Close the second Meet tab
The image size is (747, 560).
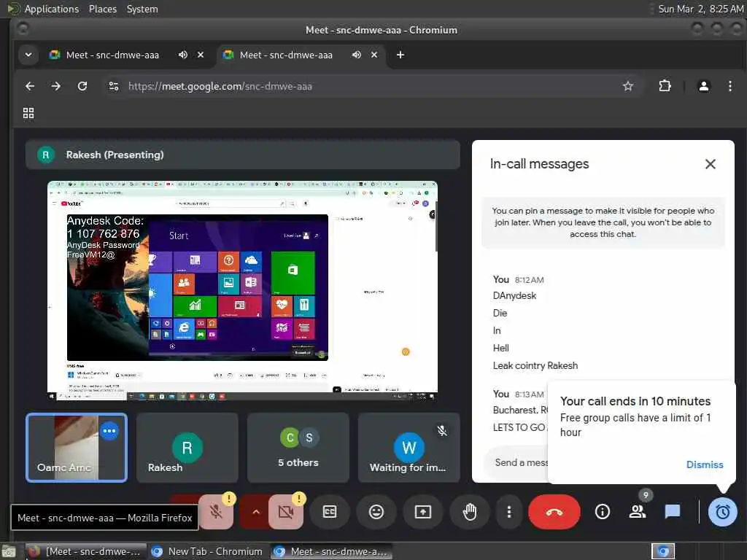(374, 55)
